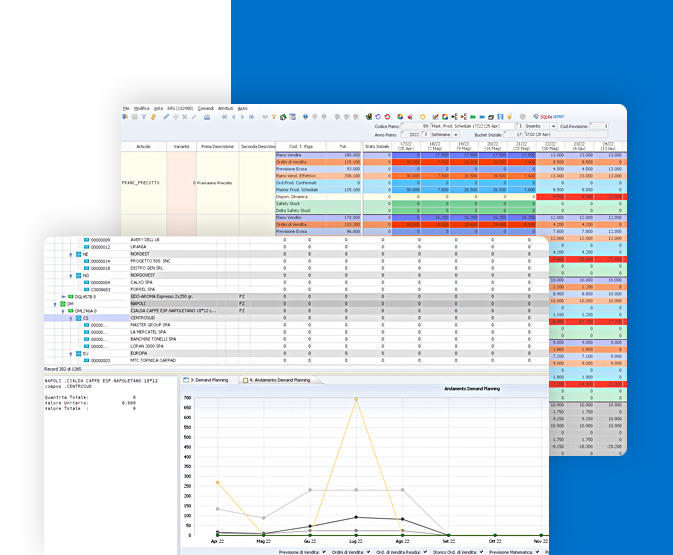Click the green tree structure icon
The image size is (673, 555).
click(x=454, y=117)
